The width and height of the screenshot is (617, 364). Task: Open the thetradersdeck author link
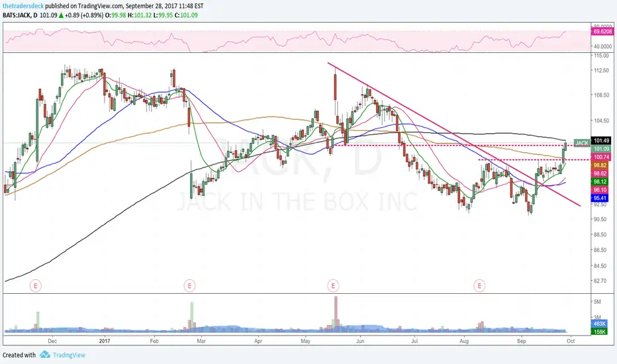(x=23, y=7)
